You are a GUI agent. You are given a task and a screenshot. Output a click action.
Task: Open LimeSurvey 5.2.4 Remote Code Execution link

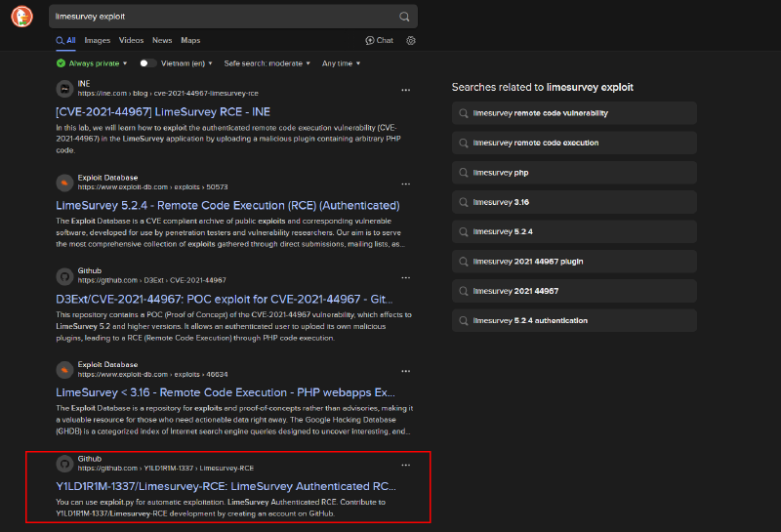tap(227, 205)
